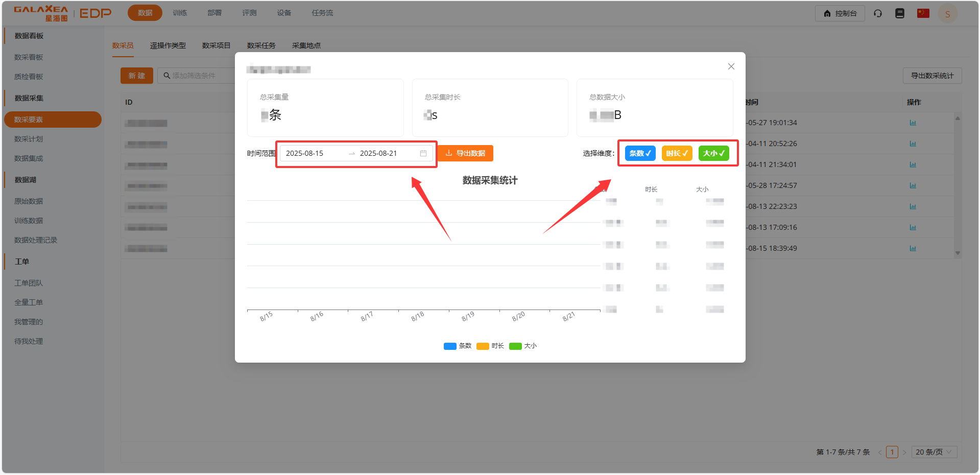Toggle the 大小 dimension off
The width and height of the screenshot is (980, 475).
point(714,153)
